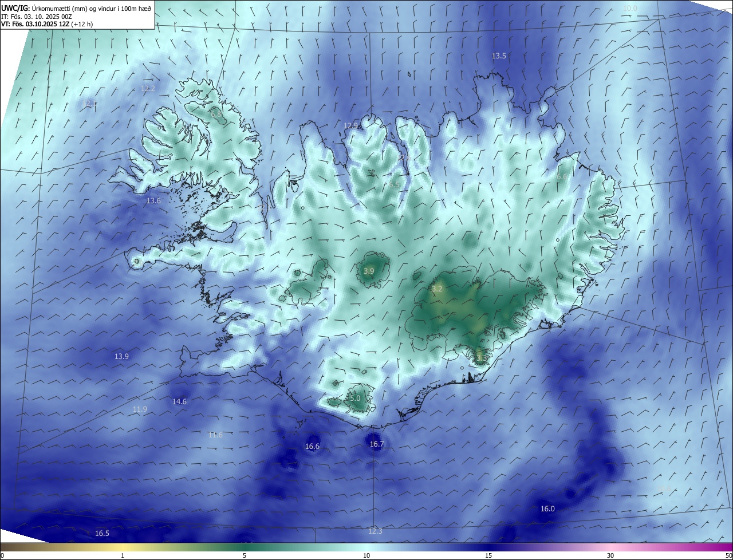Click the 16.5 value at the bottom left
This screenshot has width=733, height=560.
(102, 533)
